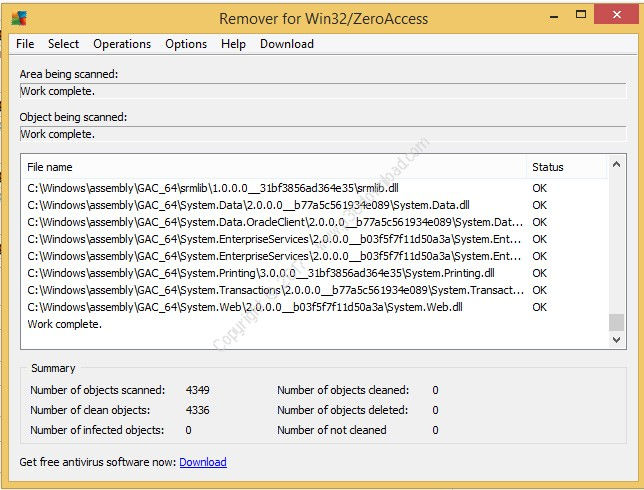644x490 pixels.
Task: Click the Number of not cleaned label
Action: point(331,430)
